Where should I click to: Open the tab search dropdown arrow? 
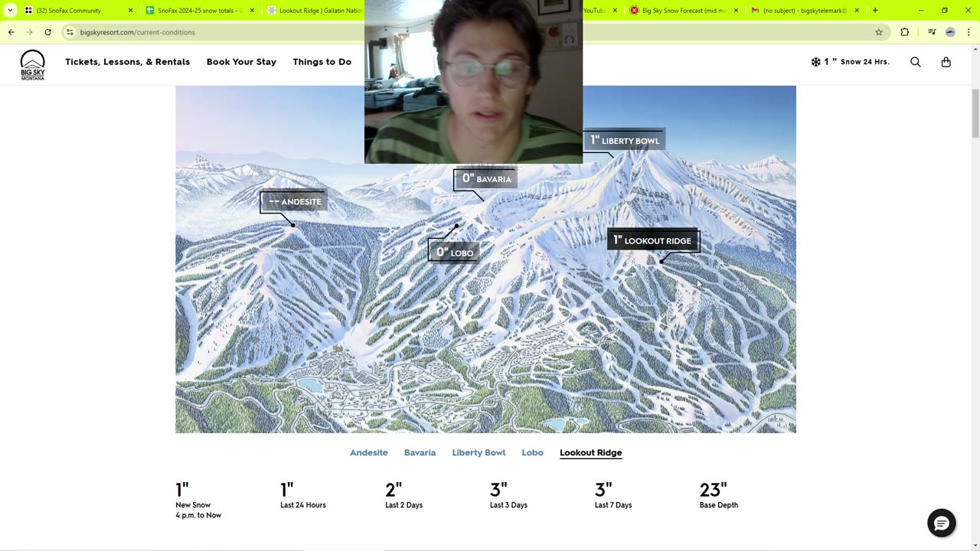point(10,11)
